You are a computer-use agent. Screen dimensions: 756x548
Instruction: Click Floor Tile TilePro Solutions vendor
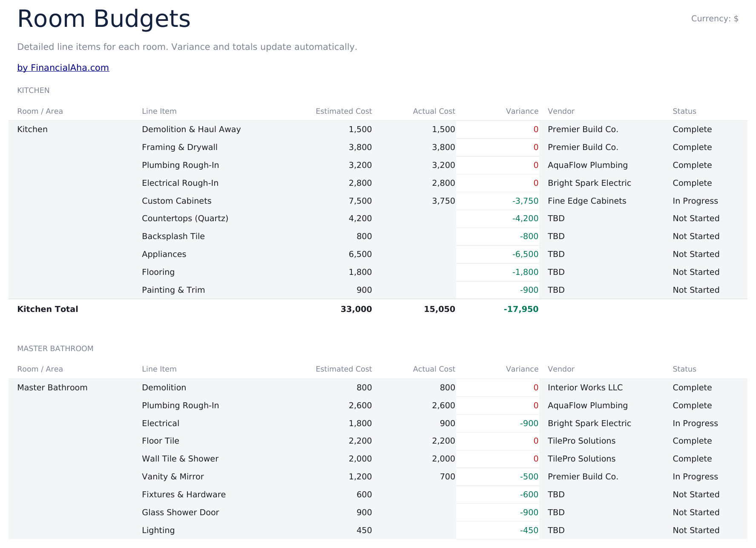(x=582, y=441)
